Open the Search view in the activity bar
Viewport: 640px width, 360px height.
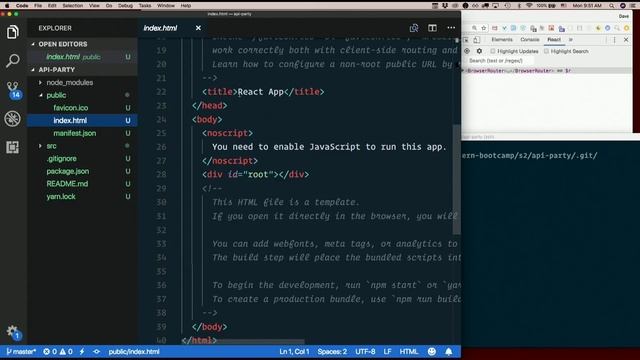pos(13,60)
